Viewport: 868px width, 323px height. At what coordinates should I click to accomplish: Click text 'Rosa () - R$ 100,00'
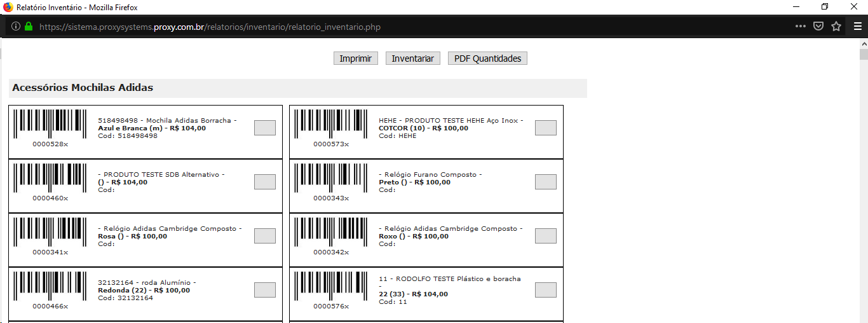(x=132, y=237)
